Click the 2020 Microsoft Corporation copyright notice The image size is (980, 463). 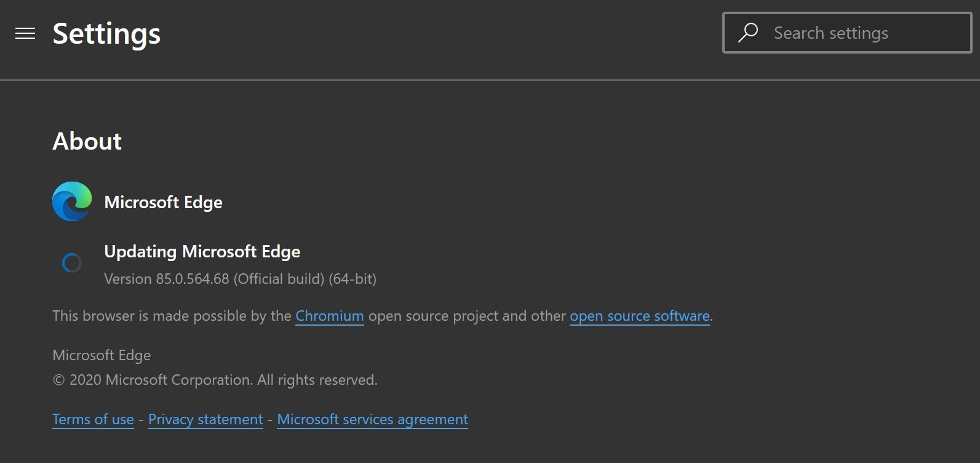215,380
